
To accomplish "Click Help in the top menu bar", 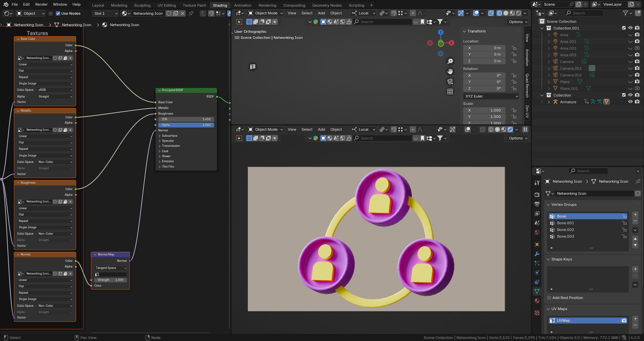I will pyautogui.click(x=76, y=4).
